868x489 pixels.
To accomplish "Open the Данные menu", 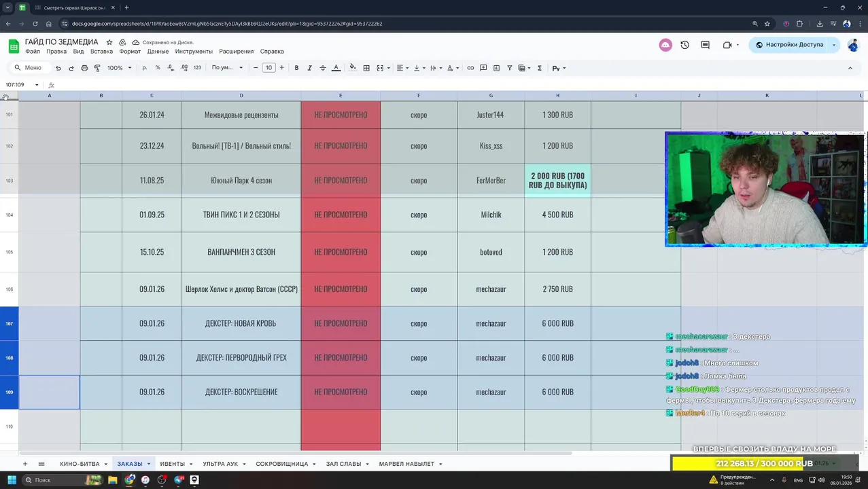I will (x=158, y=52).
